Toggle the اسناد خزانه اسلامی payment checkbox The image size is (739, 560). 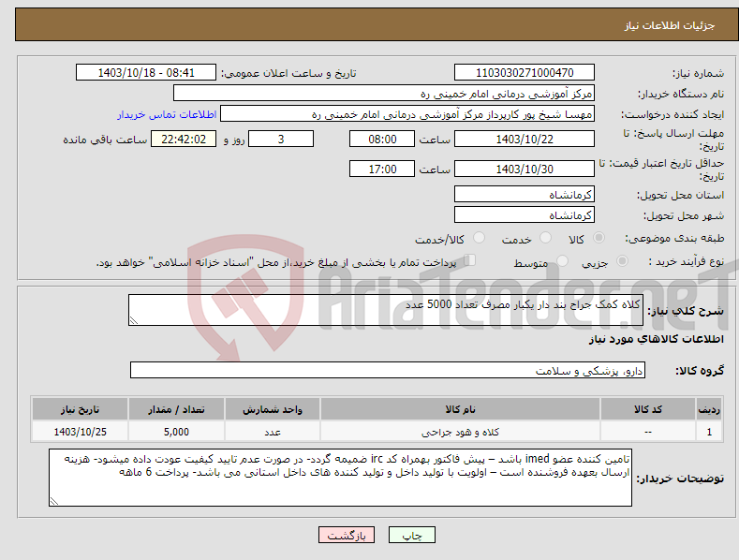470,259
